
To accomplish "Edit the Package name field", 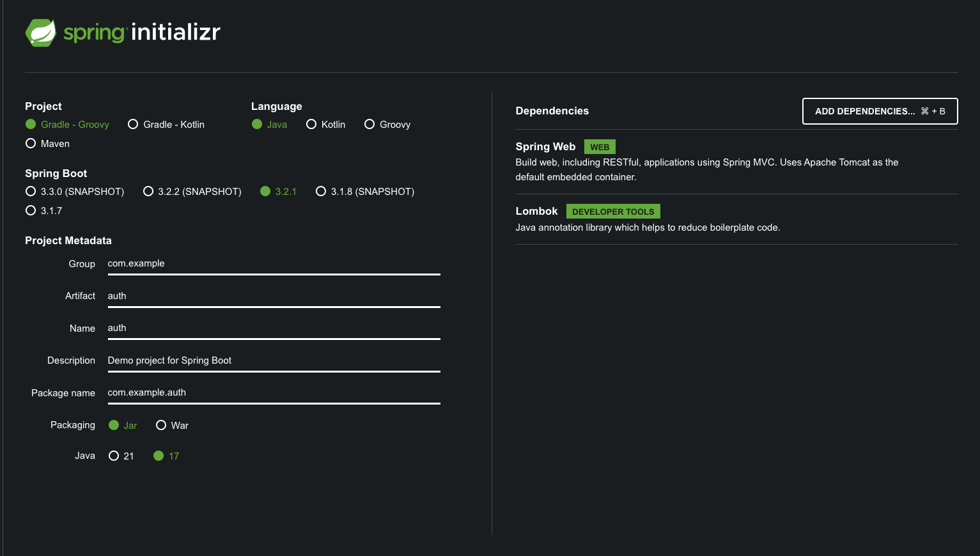I will click(x=274, y=393).
